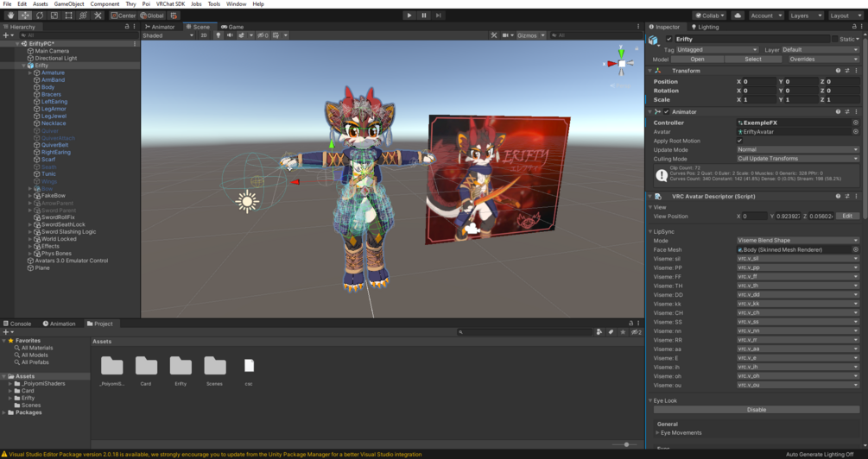Click the Project search input field
The width and height of the screenshot is (868, 459).
click(525, 332)
